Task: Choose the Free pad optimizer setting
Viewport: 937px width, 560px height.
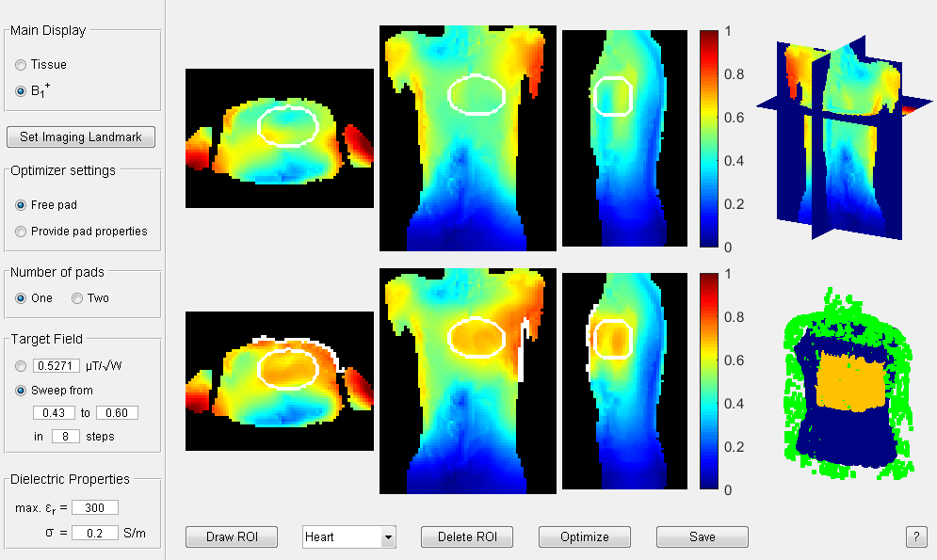Action: 21,205
